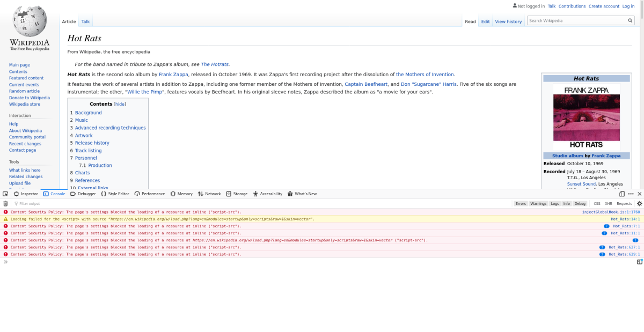
Task: Open the DevTools three-dot customize menu
Action: click(631, 194)
